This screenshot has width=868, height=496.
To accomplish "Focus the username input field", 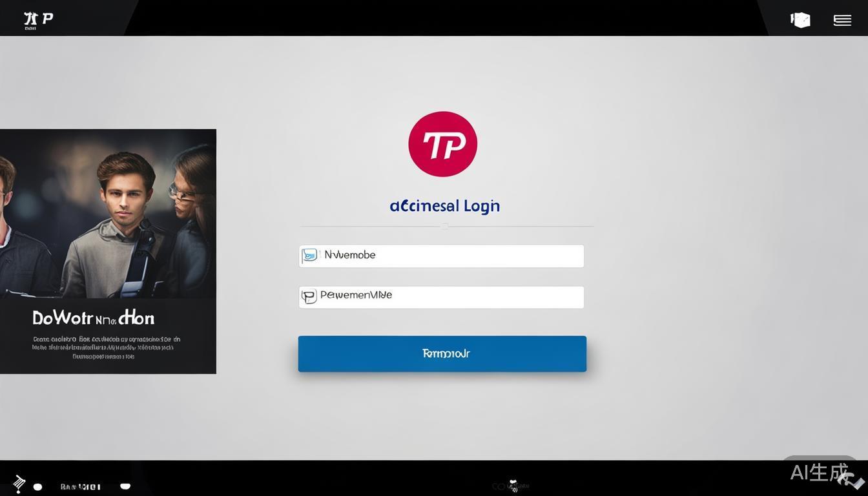I will pyautogui.click(x=452, y=256).
